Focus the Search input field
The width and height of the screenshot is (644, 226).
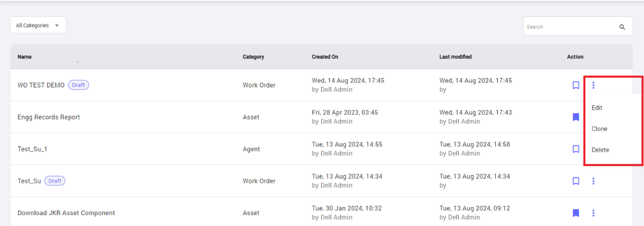click(x=571, y=27)
